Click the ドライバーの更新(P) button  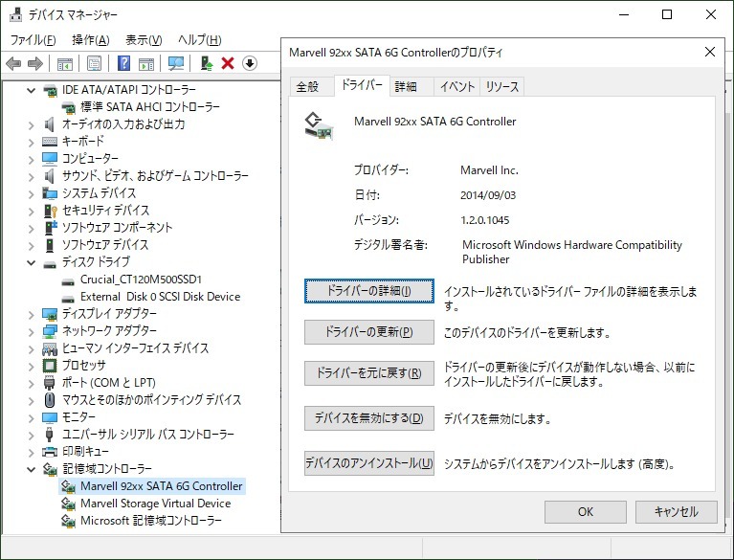pos(368,332)
